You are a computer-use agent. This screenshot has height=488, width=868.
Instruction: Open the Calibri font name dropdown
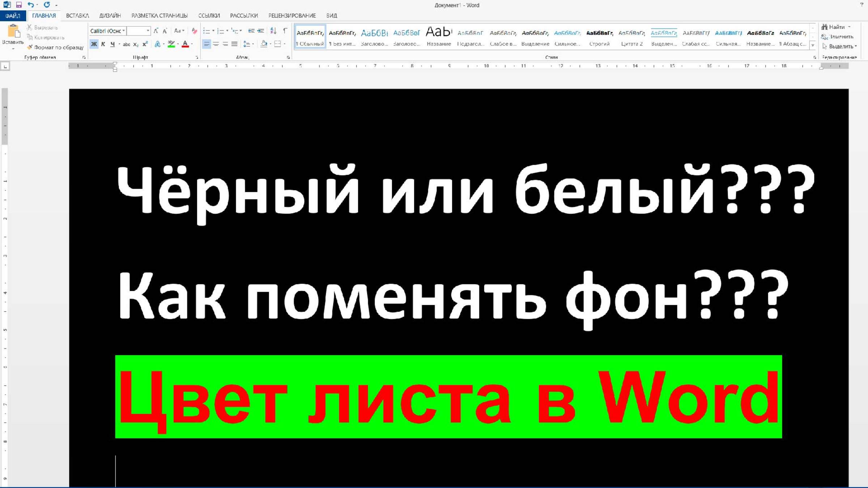(124, 31)
